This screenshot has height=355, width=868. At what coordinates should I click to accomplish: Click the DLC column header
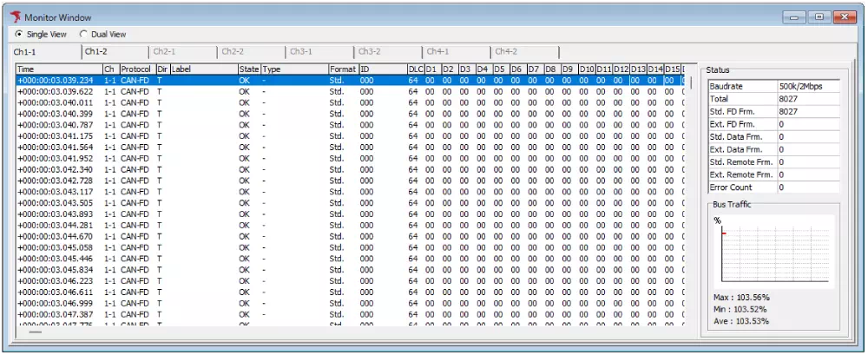pos(414,69)
